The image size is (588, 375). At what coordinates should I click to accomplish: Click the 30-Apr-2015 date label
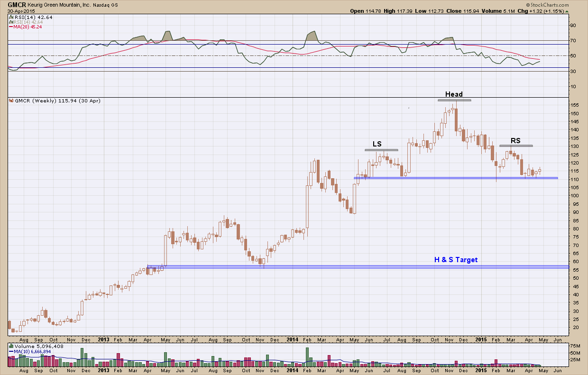(x=20, y=10)
